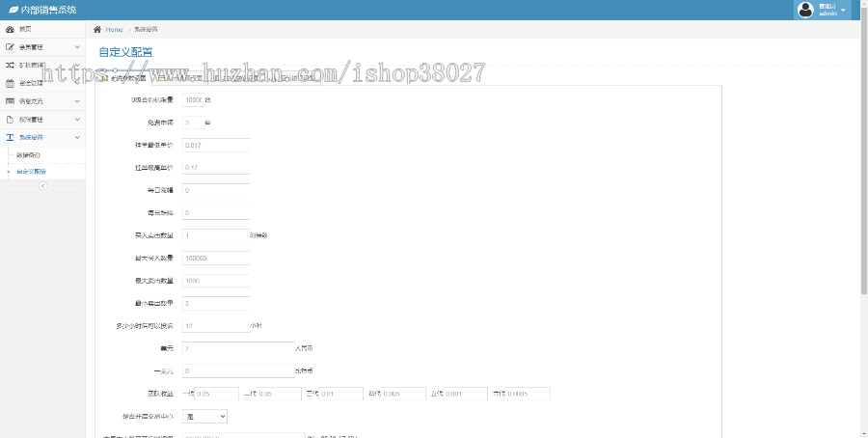This screenshot has height=438, width=868.
Task: Expand the menu row with the shuffle icon
Action: [42, 66]
